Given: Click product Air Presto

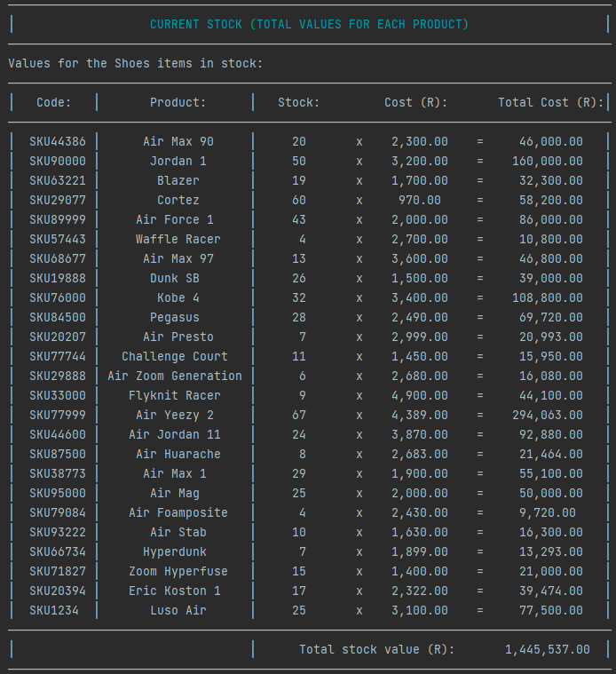Looking at the screenshot, I should (178, 337).
